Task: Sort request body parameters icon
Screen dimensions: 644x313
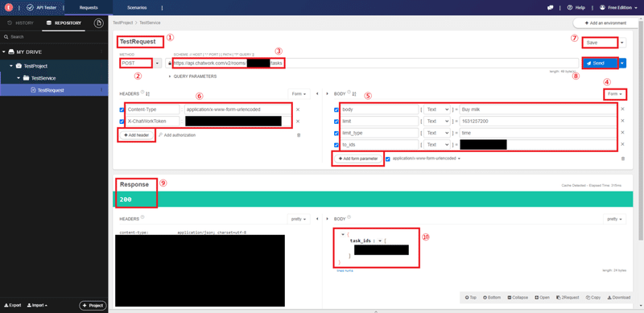Action: coord(354,94)
